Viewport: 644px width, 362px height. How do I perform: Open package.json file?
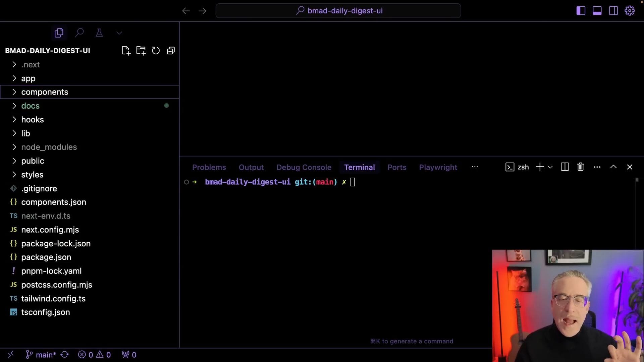click(x=46, y=257)
